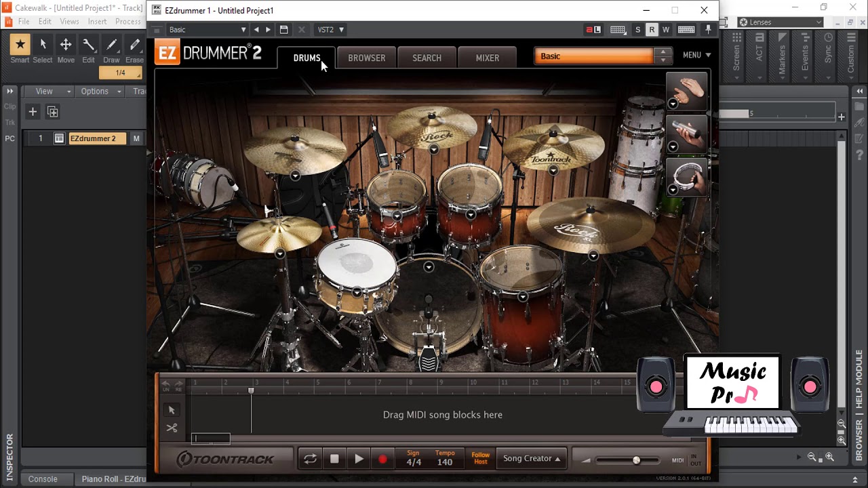Toggle the plugin enable button left of preset
This screenshot has height=488, width=868.
pos(157,30)
